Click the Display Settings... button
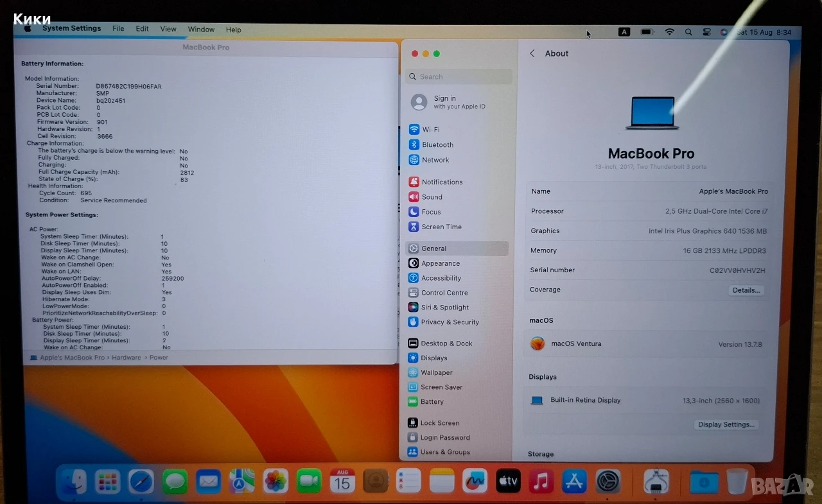 [x=726, y=425]
